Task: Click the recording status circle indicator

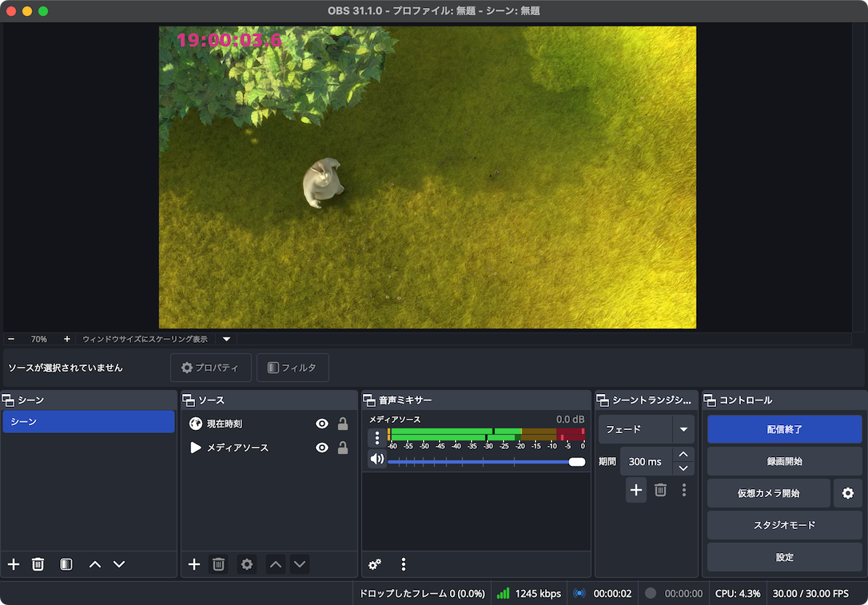Action: (651, 593)
